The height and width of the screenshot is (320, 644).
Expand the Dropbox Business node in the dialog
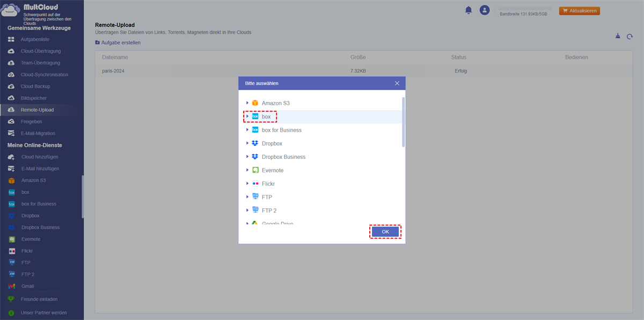click(x=247, y=157)
